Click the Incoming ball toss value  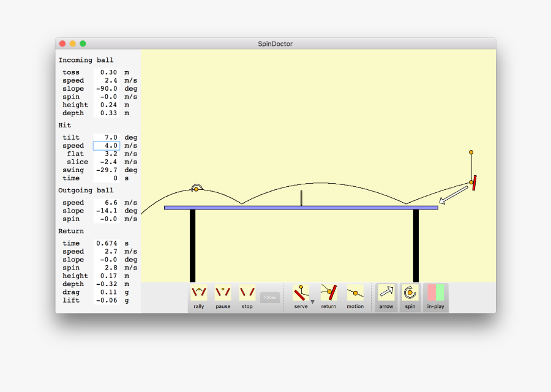107,72
